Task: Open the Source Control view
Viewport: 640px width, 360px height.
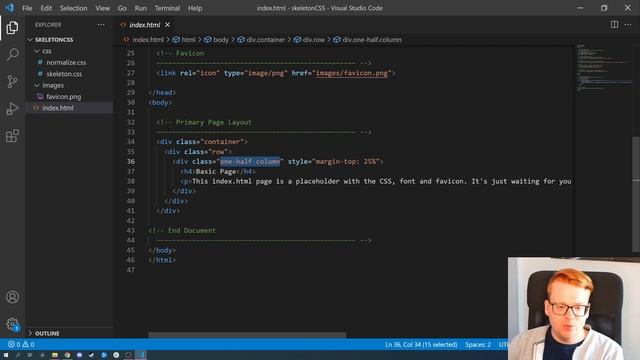Action: tap(12, 81)
